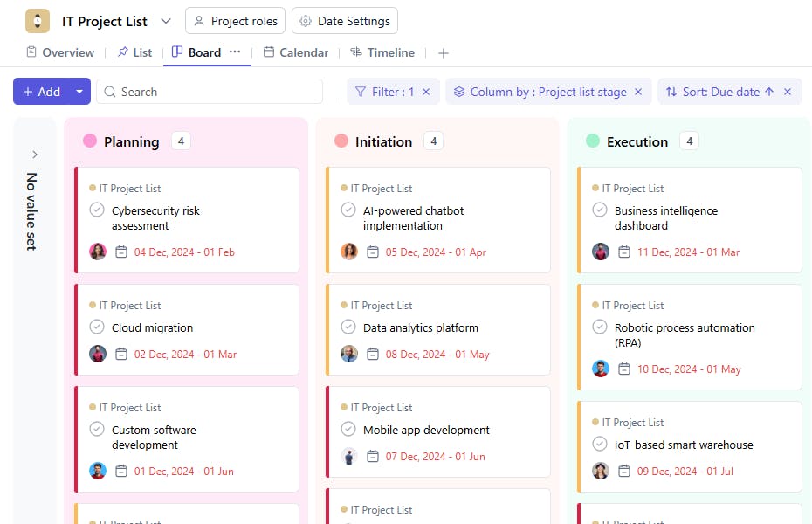812x524 pixels.
Task: Open Project roles
Action: (236, 21)
